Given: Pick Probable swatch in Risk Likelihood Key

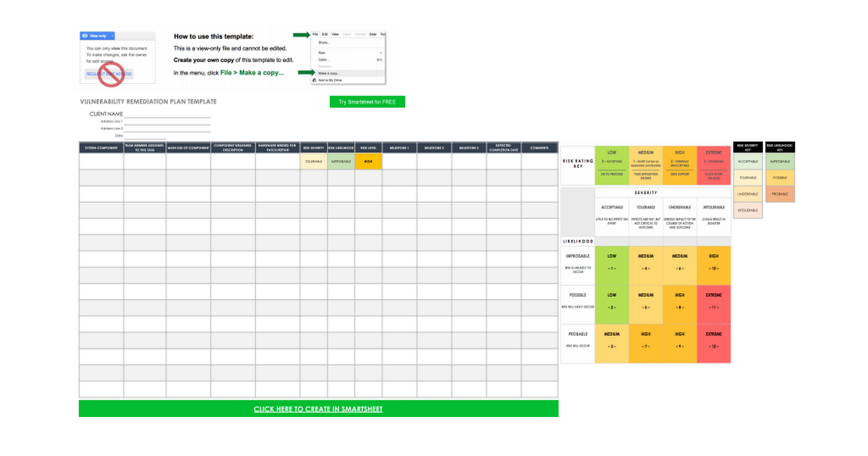Looking at the screenshot, I should [x=780, y=194].
